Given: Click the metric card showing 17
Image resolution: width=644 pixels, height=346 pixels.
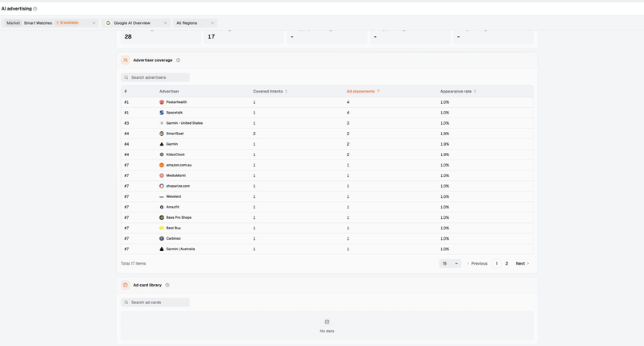Looking at the screenshot, I should (x=244, y=36).
